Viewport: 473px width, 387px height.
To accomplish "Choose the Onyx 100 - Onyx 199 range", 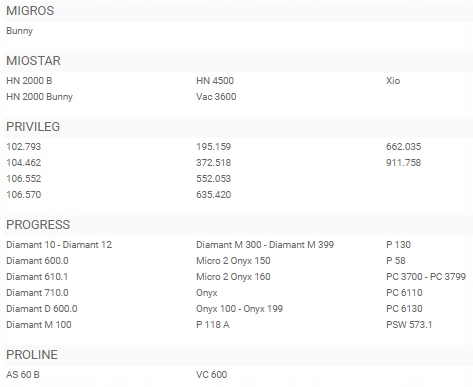I will [240, 309].
